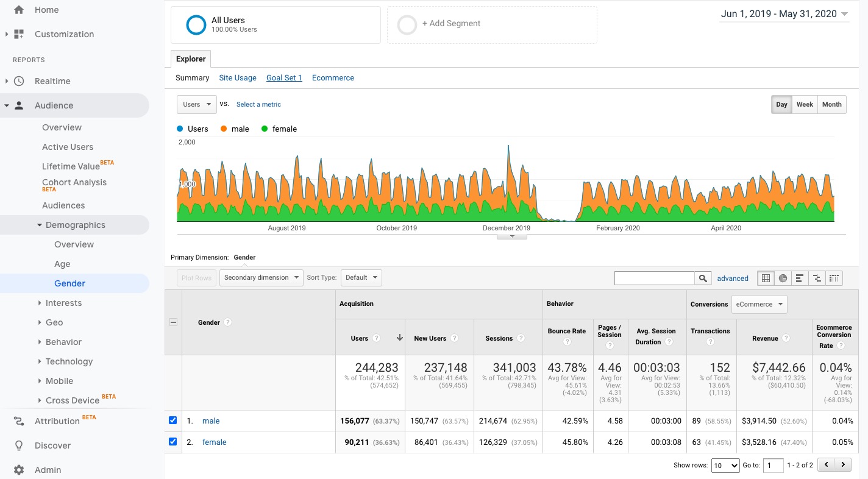Switch the chart to Month granularity
868x479 pixels.
[x=831, y=104]
